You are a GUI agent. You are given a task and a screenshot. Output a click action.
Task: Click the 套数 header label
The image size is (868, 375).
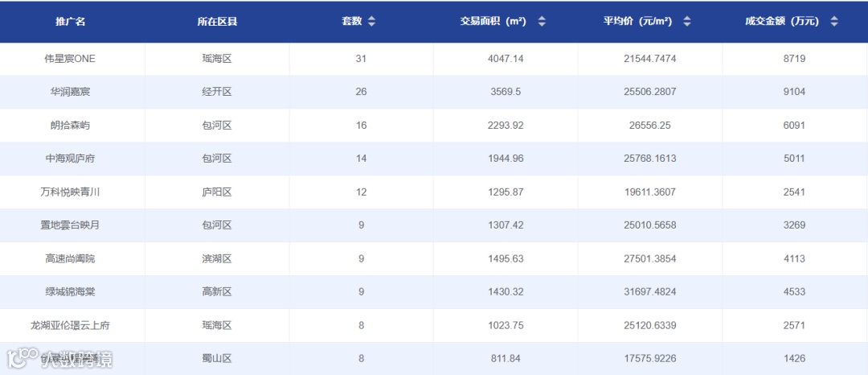[x=352, y=22]
